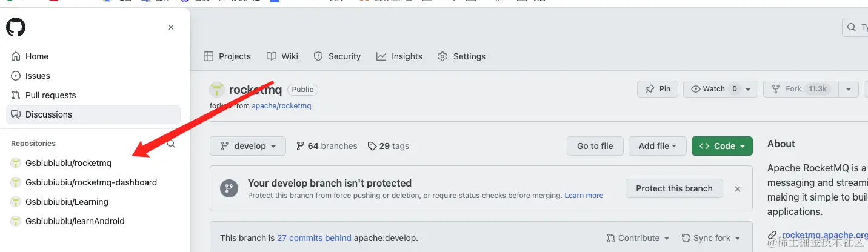Close the sidebar navigation panel
The image size is (868, 252).
[171, 27]
